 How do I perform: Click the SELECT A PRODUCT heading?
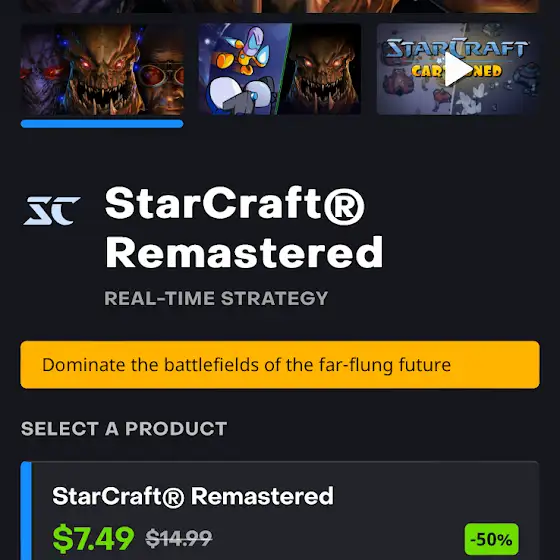click(x=124, y=429)
